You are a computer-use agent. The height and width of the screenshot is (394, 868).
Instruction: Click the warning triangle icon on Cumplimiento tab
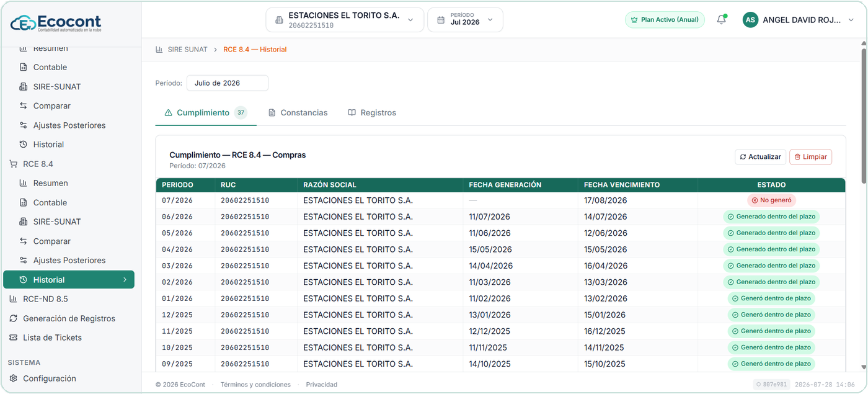(168, 113)
